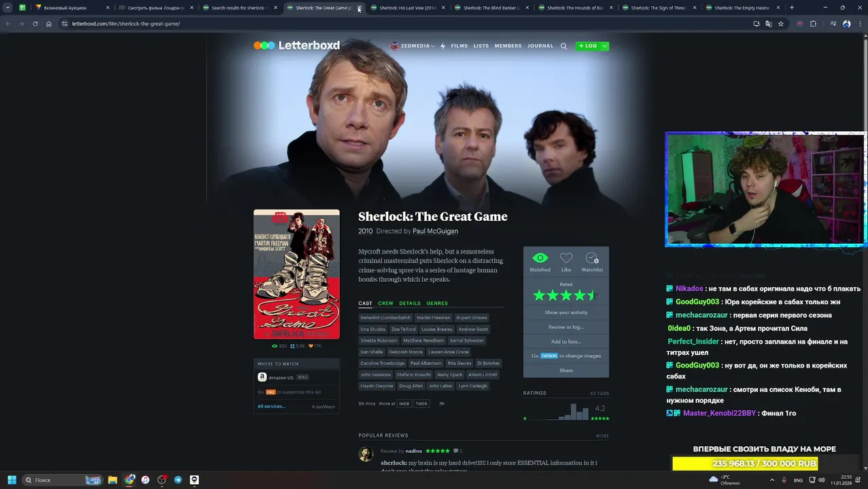Switch to the CREW tab
The width and height of the screenshot is (868, 489).
pos(385,304)
